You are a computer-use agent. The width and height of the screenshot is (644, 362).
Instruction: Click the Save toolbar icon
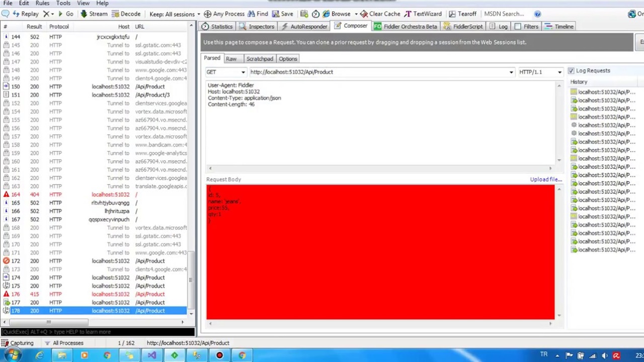(x=276, y=14)
